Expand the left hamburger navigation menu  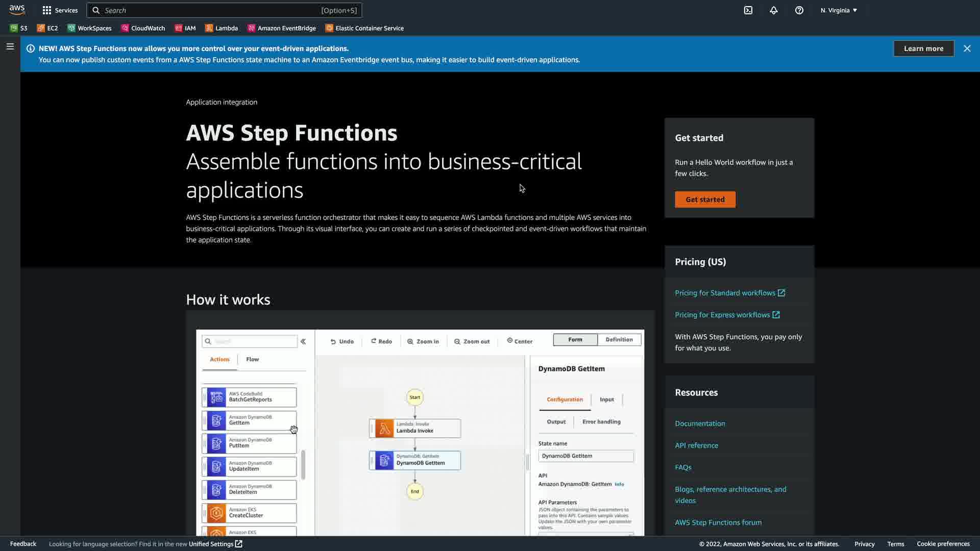[x=10, y=47]
